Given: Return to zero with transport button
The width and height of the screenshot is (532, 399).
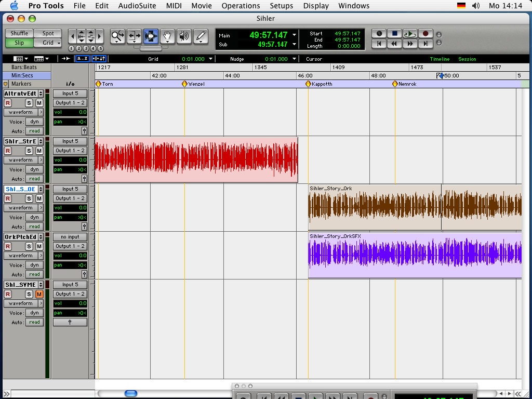Looking at the screenshot, I should click(379, 44).
